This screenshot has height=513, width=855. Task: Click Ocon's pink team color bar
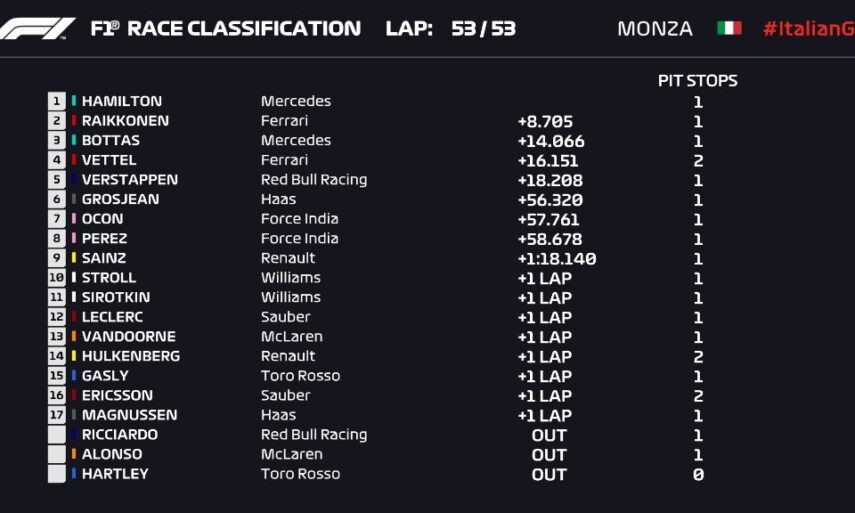(x=74, y=219)
